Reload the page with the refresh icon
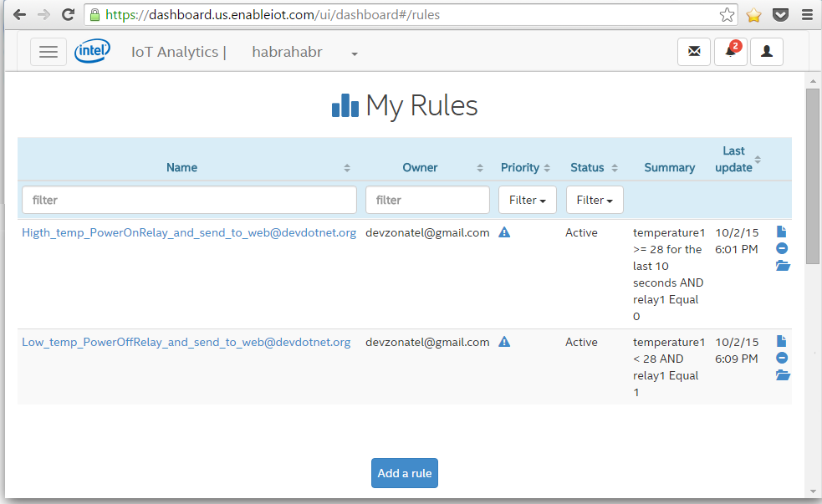Image resolution: width=822 pixels, height=504 pixels. pyautogui.click(x=68, y=15)
